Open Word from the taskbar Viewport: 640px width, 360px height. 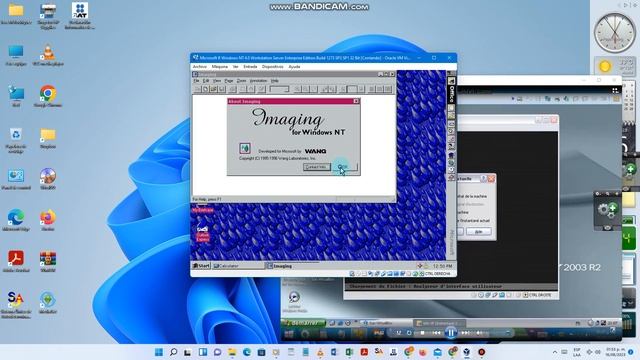pyautogui.click(x=335, y=352)
